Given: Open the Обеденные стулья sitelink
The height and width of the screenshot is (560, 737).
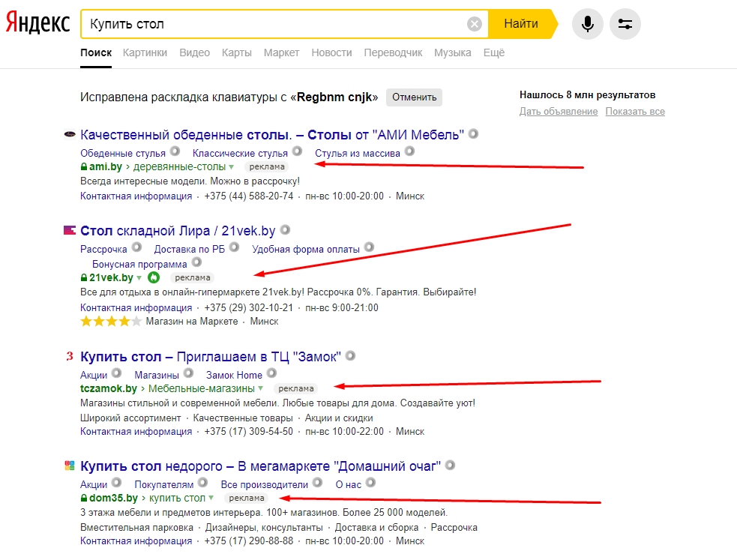Looking at the screenshot, I should pyautogui.click(x=123, y=153).
